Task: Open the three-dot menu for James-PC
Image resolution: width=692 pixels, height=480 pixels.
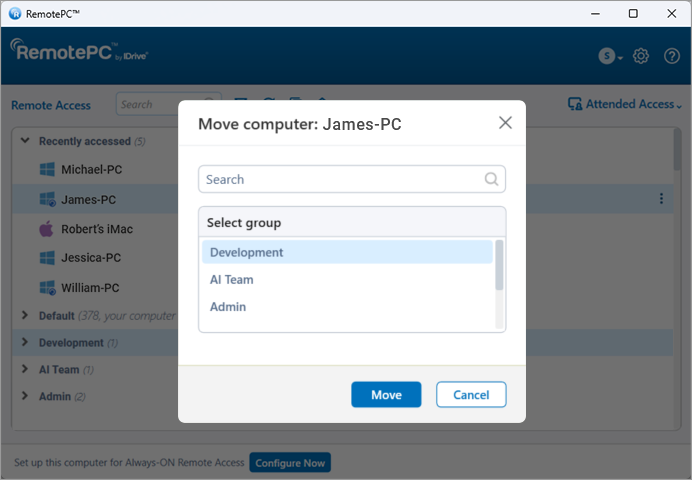Action: point(661,199)
